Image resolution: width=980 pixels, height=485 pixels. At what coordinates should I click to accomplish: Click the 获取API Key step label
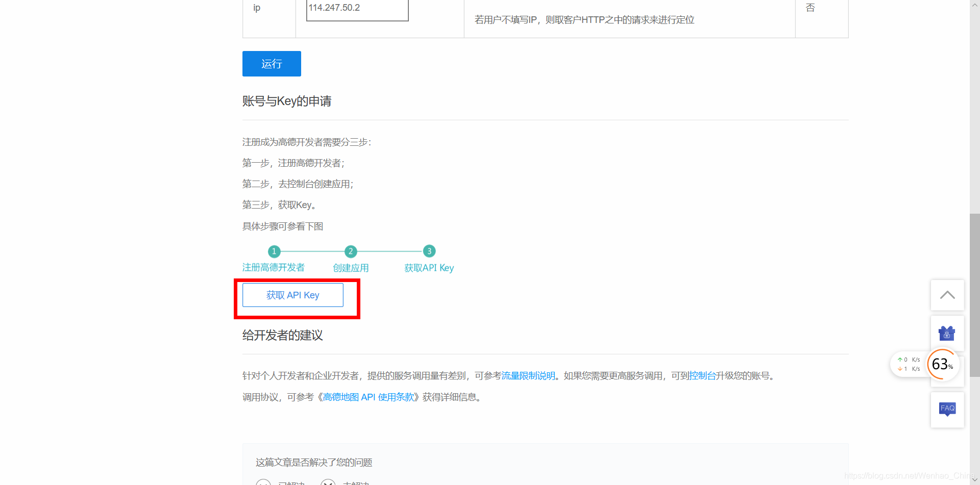429,268
